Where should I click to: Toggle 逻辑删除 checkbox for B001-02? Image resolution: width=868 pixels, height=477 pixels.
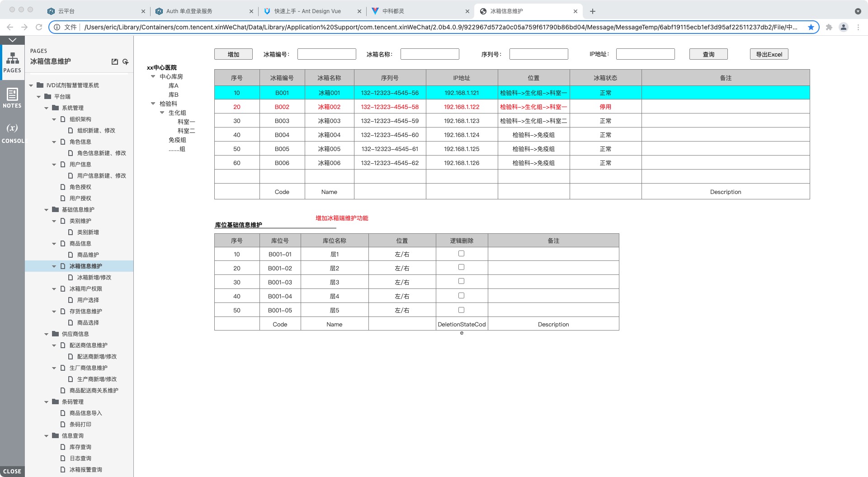[x=461, y=267]
